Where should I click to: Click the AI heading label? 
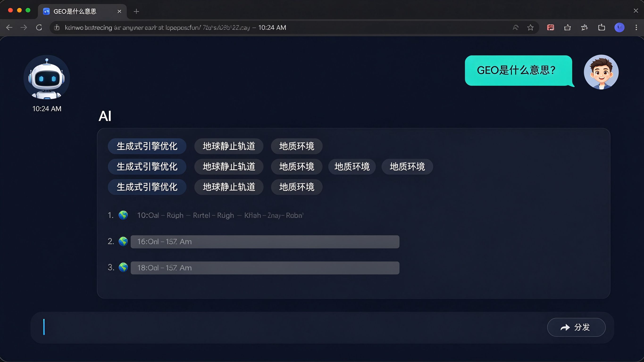point(105,116)
